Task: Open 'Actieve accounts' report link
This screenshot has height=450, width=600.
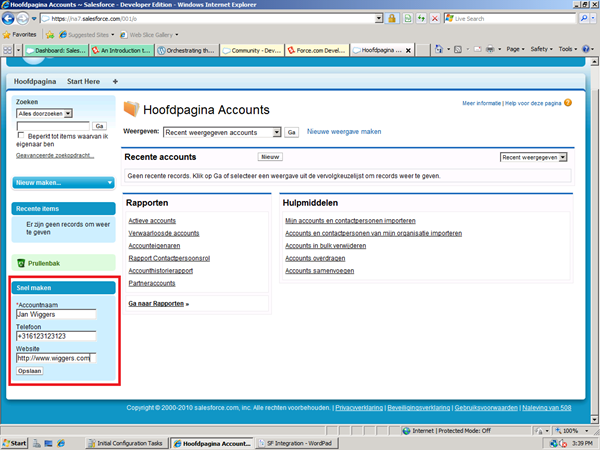Action: pyautogui.click(x=152, y=221)
